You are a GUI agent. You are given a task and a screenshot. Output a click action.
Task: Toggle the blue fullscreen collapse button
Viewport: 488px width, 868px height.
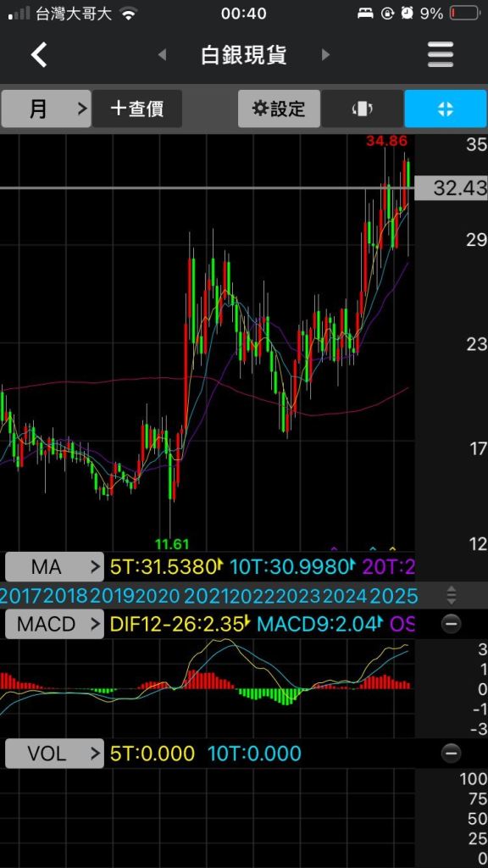[446, 108]
